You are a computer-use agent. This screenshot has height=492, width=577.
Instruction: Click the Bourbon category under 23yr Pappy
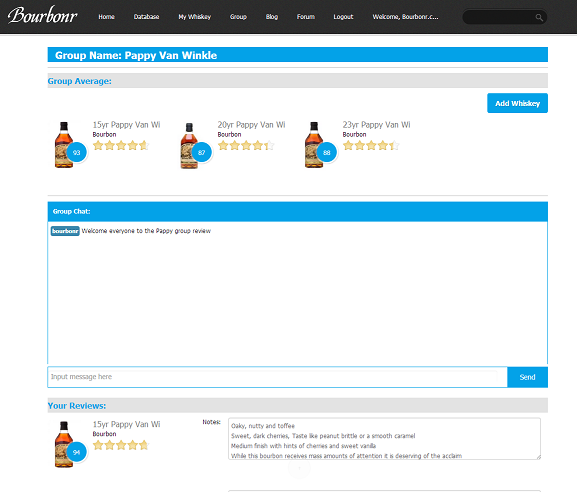pos(354,135)
